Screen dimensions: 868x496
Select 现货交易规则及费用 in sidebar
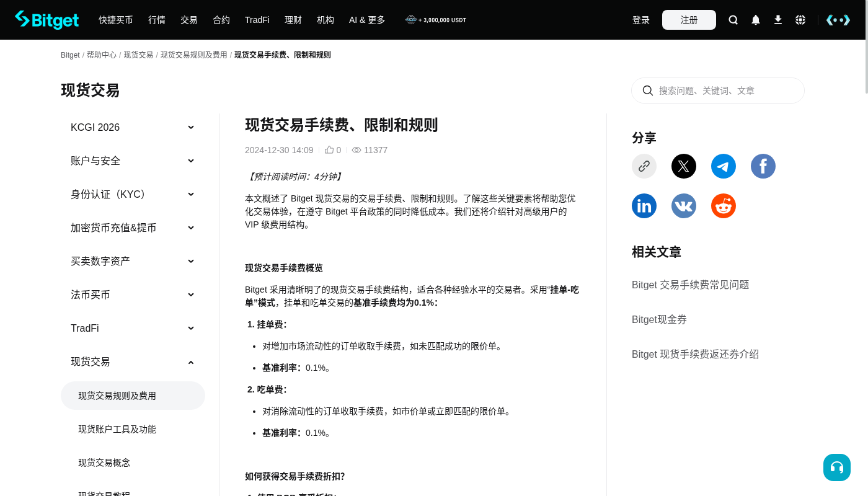point(133,396)
